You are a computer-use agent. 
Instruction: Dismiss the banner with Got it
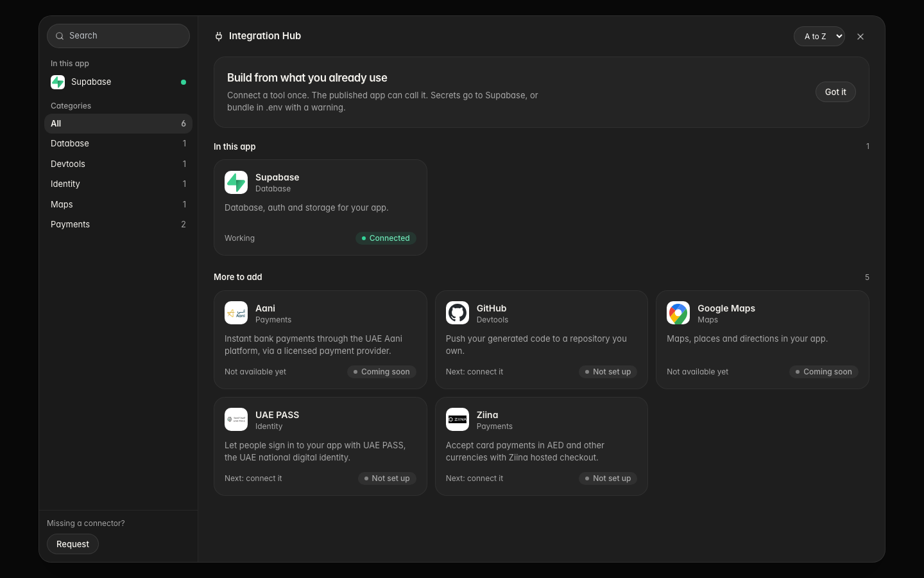(x=835, y=92)
